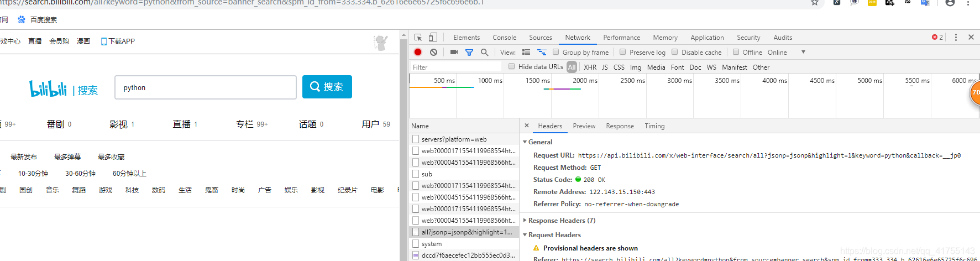
Task: Select the servers?platform=web request row
Action: pyautogui.click(x=464, y=139)
